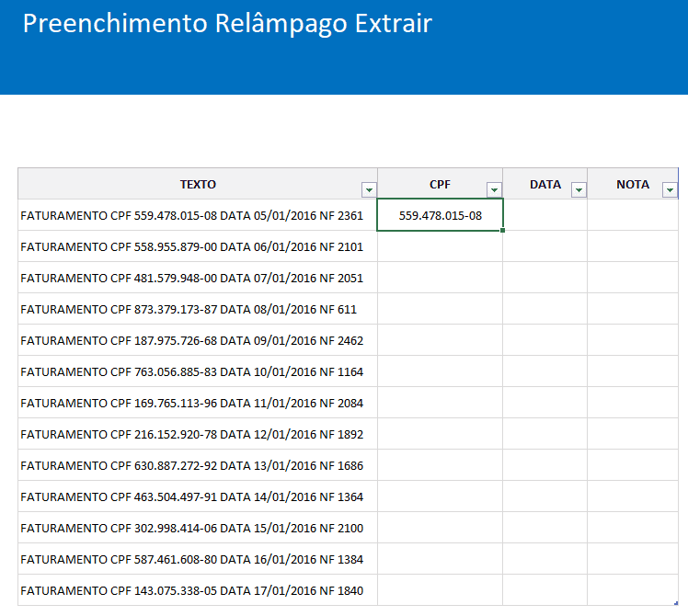This screenshot has width=688, height=616.
Task: Select the CPF cell containing 559.478.015-08
Action: point(440,215)
